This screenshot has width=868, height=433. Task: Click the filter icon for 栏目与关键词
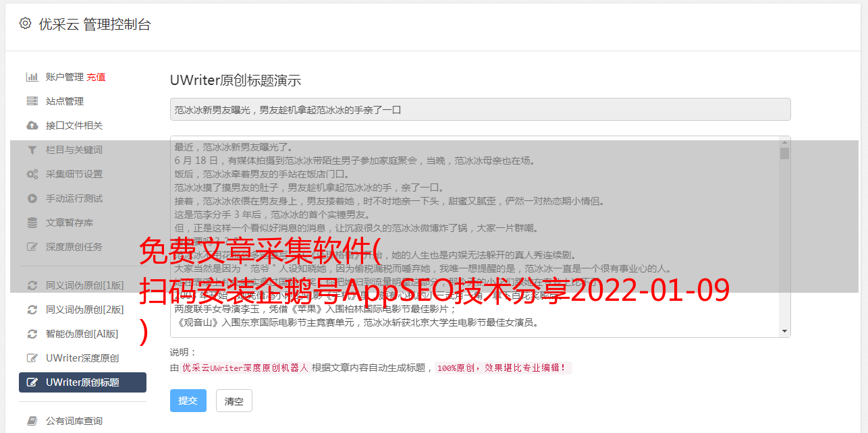pos(32,150)
